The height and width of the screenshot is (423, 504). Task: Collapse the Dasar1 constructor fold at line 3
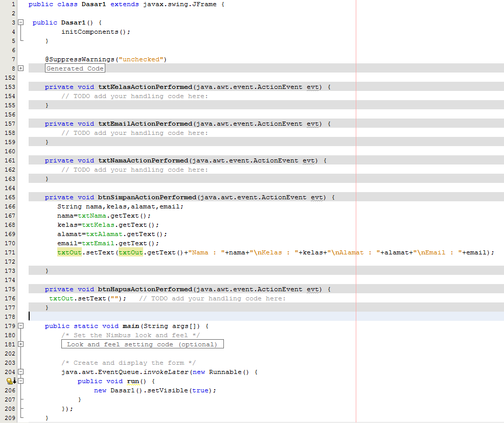pyautogui.click(x=21, y=22)
